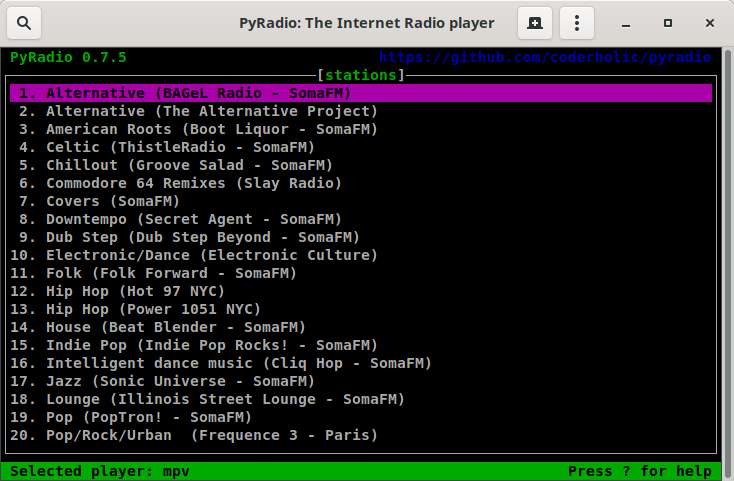Screen dimensions: 734x481
Task: Select station 1 Alternative (BAGeL Radio - SomaFM)
Action: tap(361, 93)
